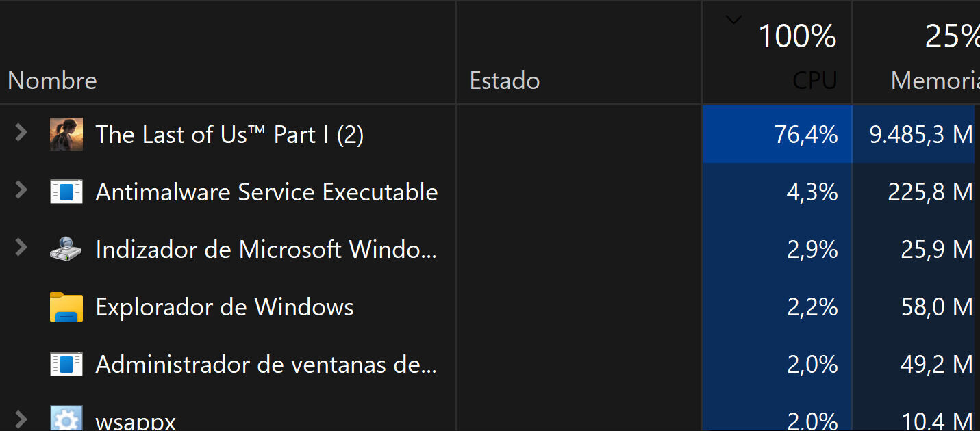
Task: Click the Explorador de Windows folder icon
Action: coord(66,307)
